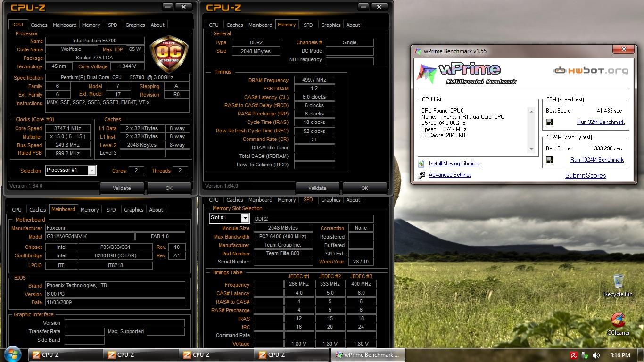Open Caches tab in bottom-left Mainboard window
644x362 pixels.
click(38, 210)
